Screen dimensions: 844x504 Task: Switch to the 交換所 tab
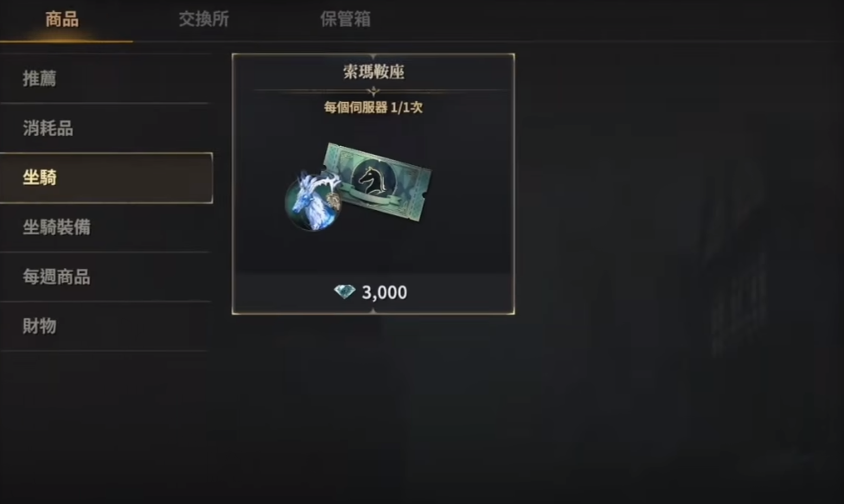point(204,19)
